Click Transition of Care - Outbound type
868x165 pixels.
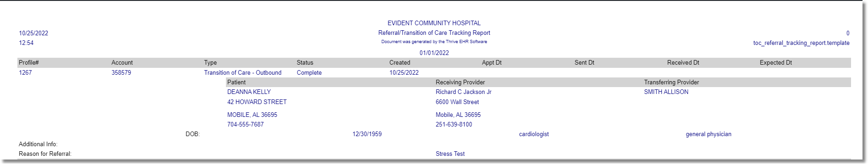tap(243, 73)
